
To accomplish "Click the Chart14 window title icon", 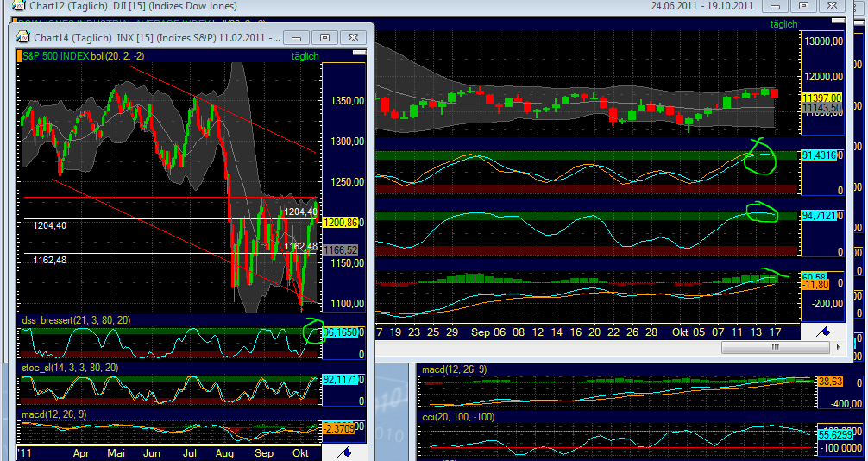I will coord(22,38).
